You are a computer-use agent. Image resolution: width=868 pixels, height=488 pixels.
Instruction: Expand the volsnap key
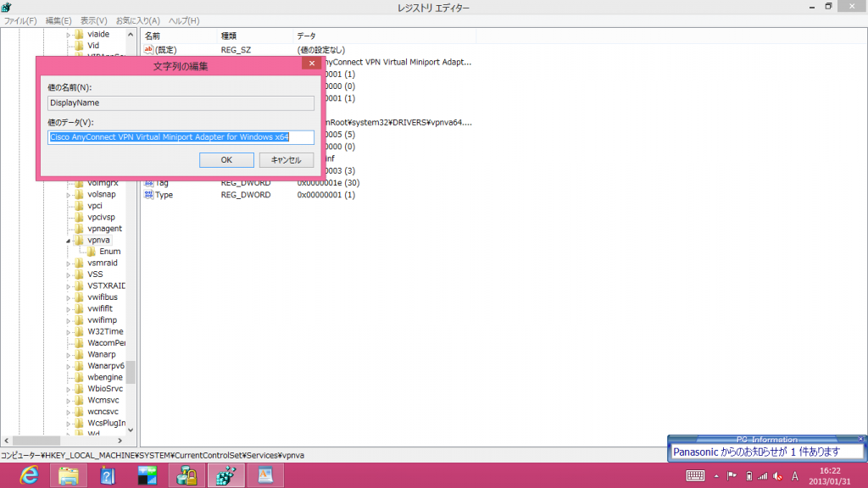click(68, 195)
